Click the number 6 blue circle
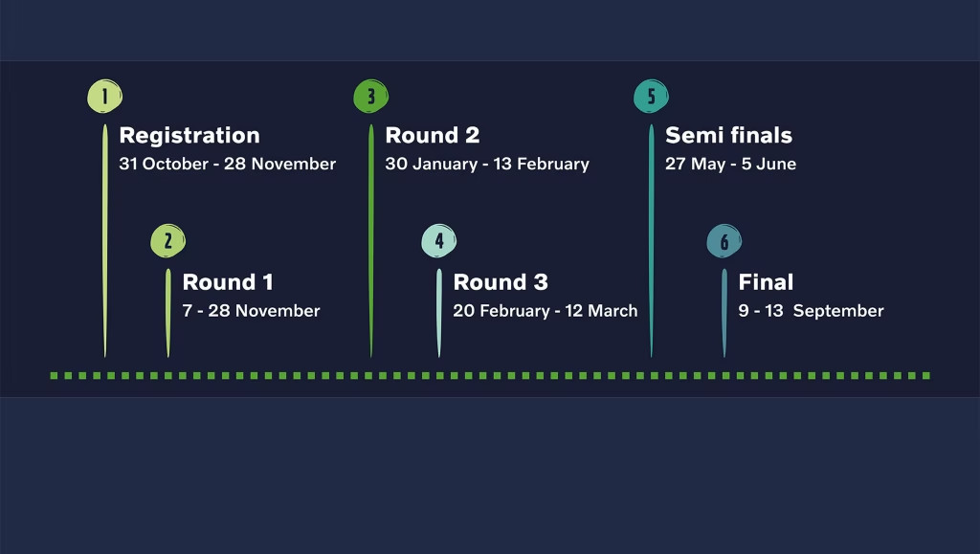Screen dimensions: 980x554 (x=724, y=240)
